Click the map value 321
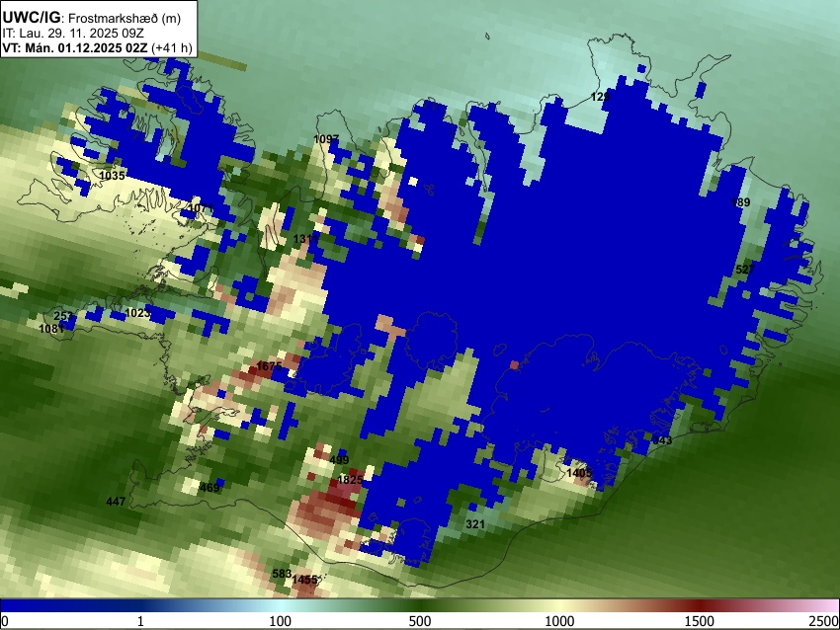The image size is (840, 630). click(475, 524)
